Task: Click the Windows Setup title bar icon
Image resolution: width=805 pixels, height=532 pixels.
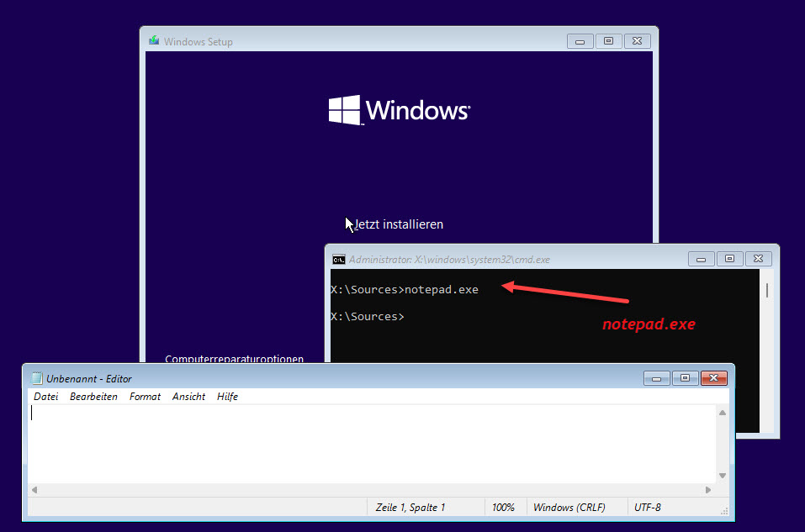Action: tap(153, 39)
